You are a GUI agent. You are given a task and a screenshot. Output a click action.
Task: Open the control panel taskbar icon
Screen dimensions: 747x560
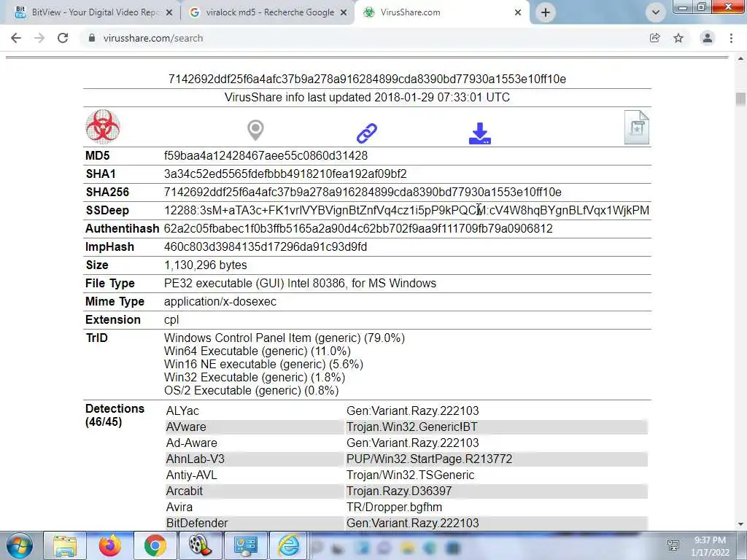245,546
